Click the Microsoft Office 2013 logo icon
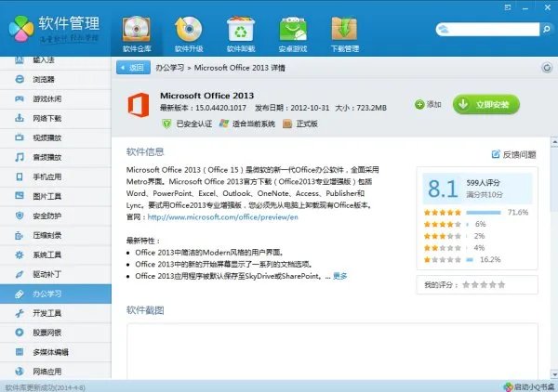This screenshot has height=392, width=558. tap(139, 105)
